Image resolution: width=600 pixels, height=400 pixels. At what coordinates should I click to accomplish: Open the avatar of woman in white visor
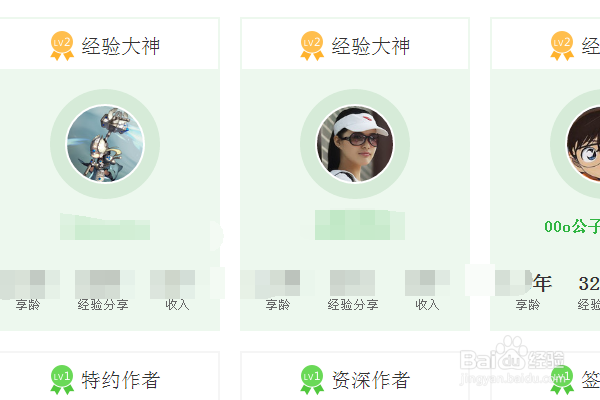[355, 144]
